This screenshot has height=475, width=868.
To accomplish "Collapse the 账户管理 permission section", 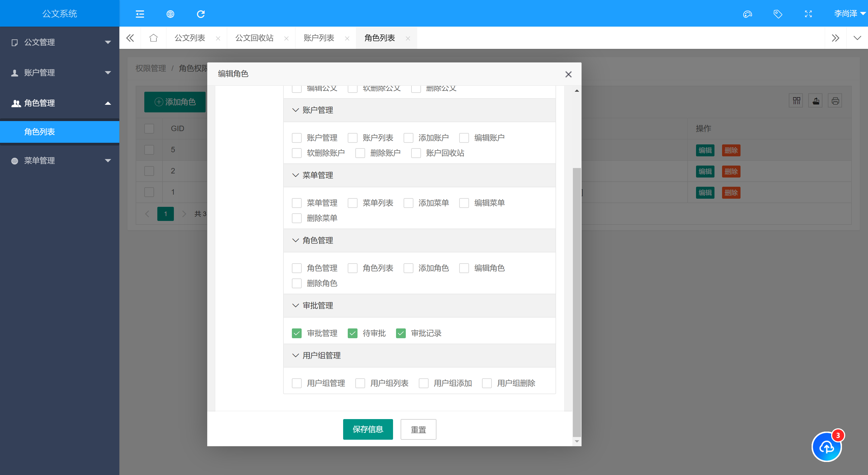I will pyautogui.click(x=420, y=110).
